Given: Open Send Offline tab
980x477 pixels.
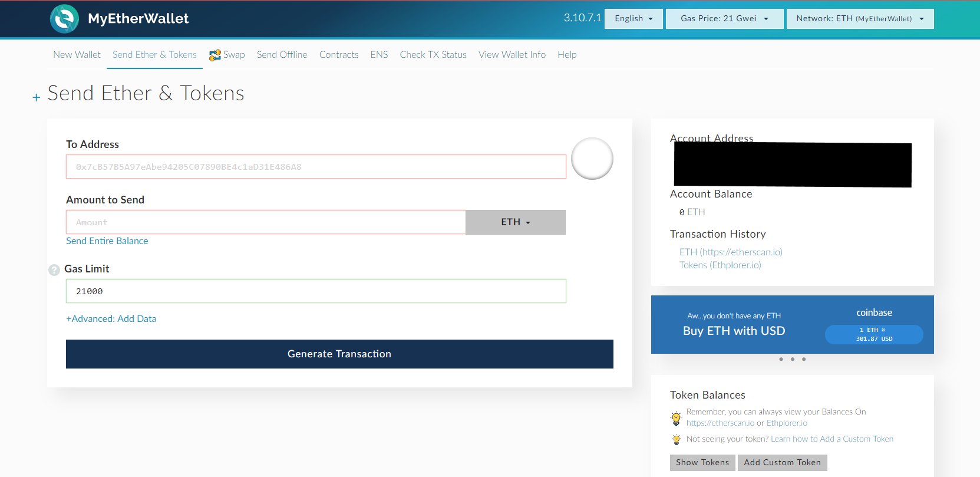Looking at the screenshot, I should point(282,54).
